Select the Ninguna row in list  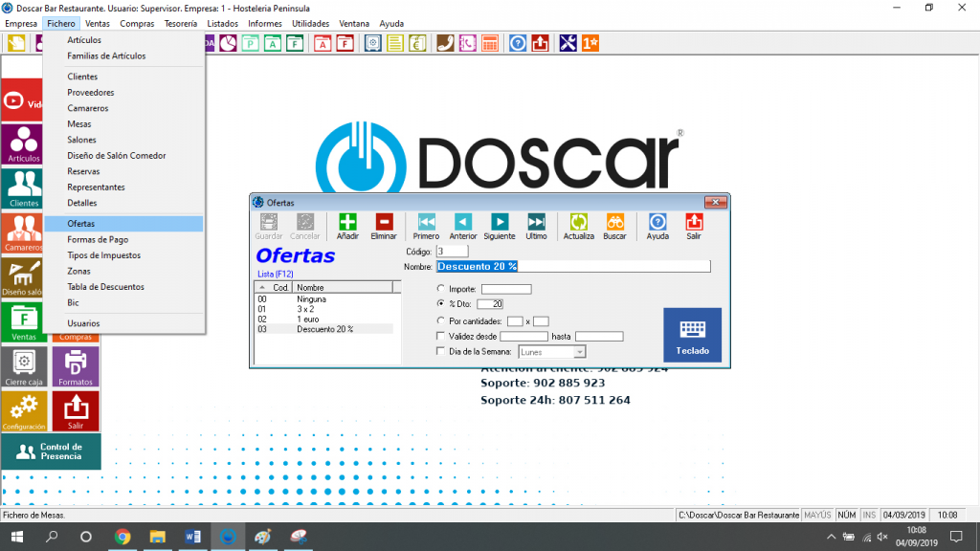323,299
